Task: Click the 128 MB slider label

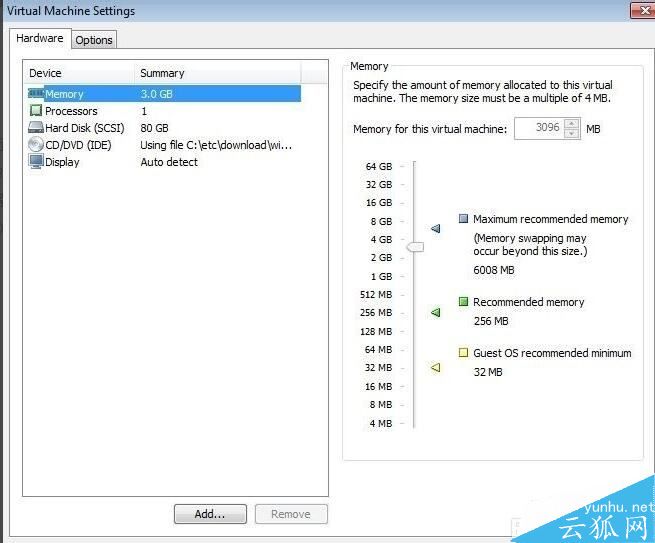Action: (376, 331)
